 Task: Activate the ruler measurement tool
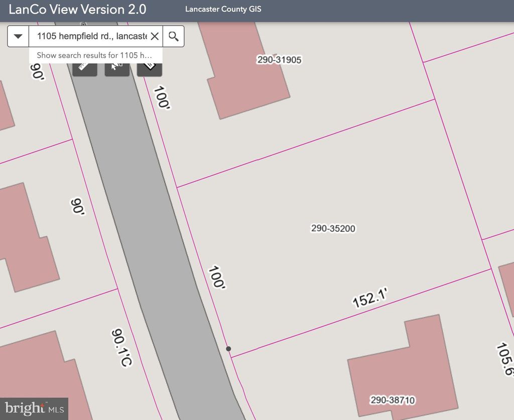tap(84, 67)
